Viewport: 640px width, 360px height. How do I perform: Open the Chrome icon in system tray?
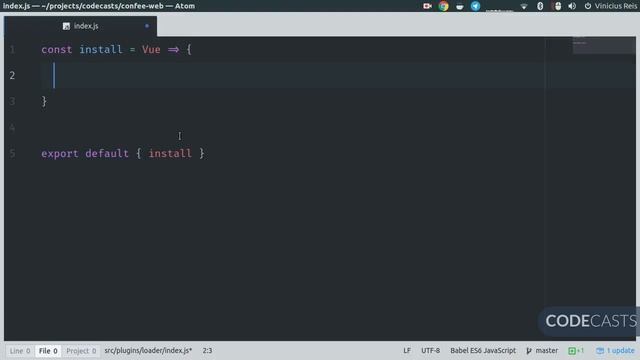[443, 6]
